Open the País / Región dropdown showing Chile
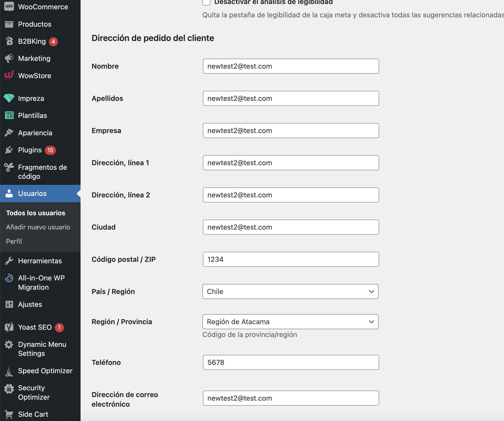Image resolution: width=504 pixels, height=421 pixels. pos(291,291)
